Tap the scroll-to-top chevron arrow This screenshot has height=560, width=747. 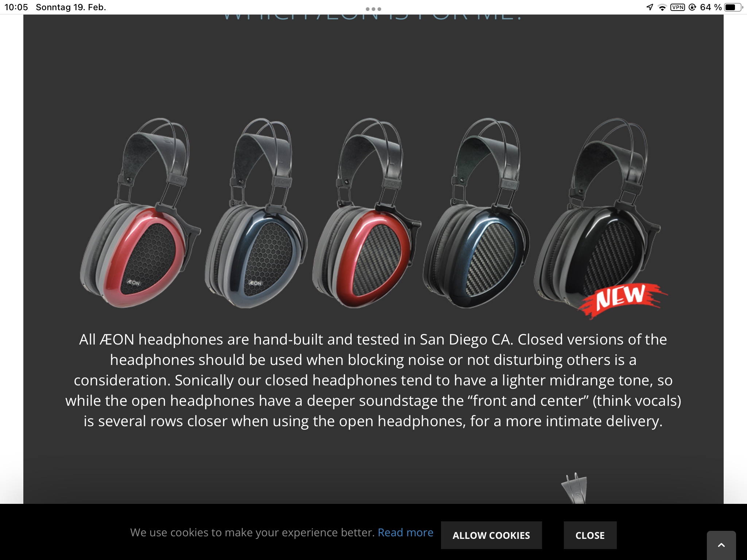pyautogui.click(x=721, y=545)
